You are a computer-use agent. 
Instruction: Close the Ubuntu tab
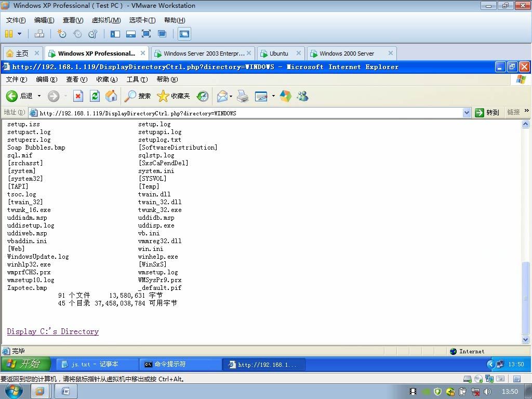coord(299,53)
